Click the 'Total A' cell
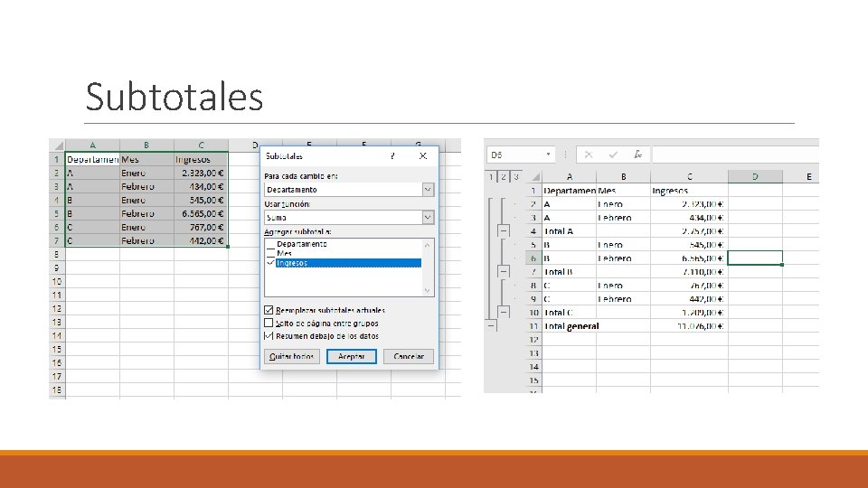Viewport: 868px width, 488px height. 570,231
